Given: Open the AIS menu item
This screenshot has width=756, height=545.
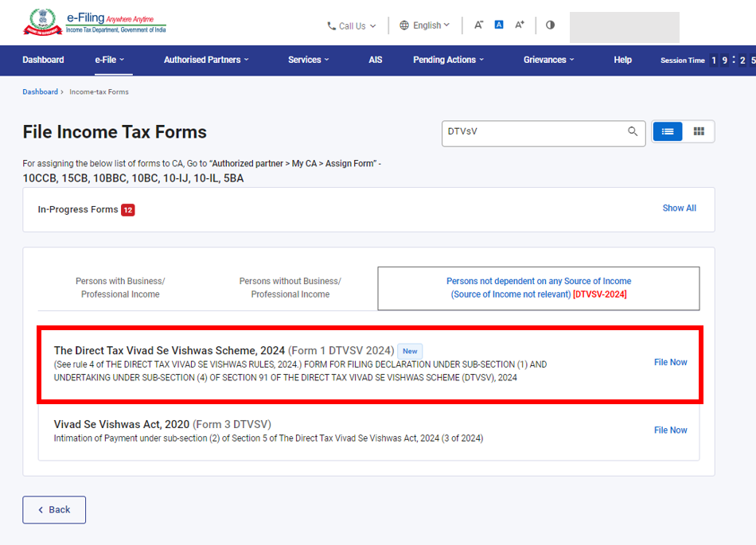Looking at the screenshot, I should pos(376,60).
